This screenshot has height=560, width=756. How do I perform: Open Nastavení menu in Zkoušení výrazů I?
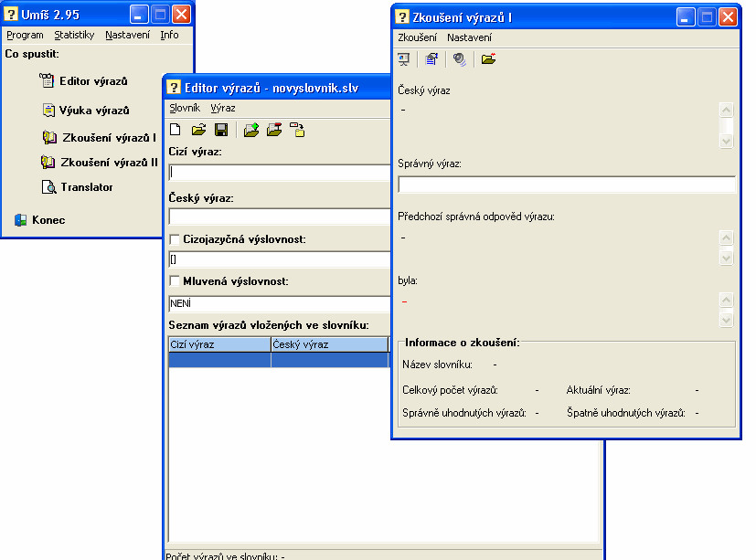[x=469, y=37]
